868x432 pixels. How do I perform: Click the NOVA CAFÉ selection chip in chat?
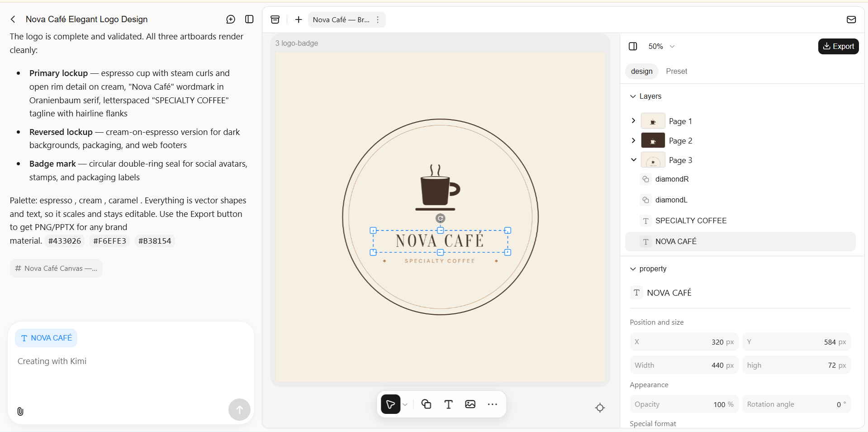click(x=46, y=338)
